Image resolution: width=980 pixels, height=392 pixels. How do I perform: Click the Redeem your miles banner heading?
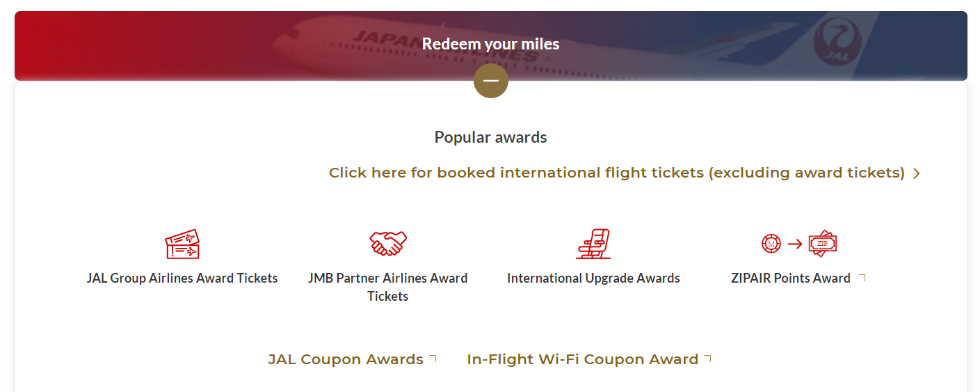[491, 44]
